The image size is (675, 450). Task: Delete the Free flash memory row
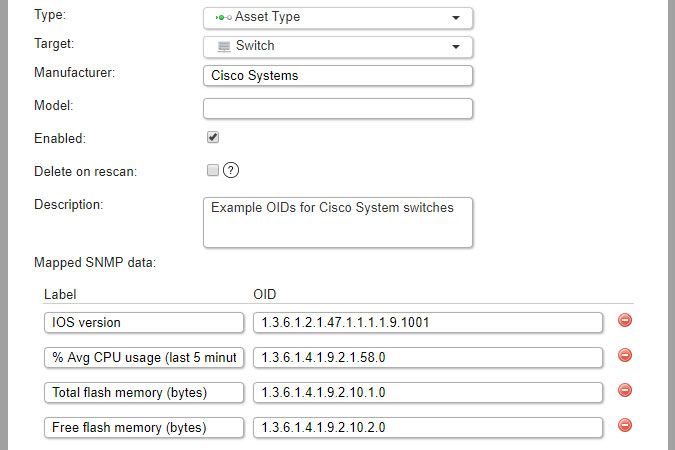coord(625,425)
